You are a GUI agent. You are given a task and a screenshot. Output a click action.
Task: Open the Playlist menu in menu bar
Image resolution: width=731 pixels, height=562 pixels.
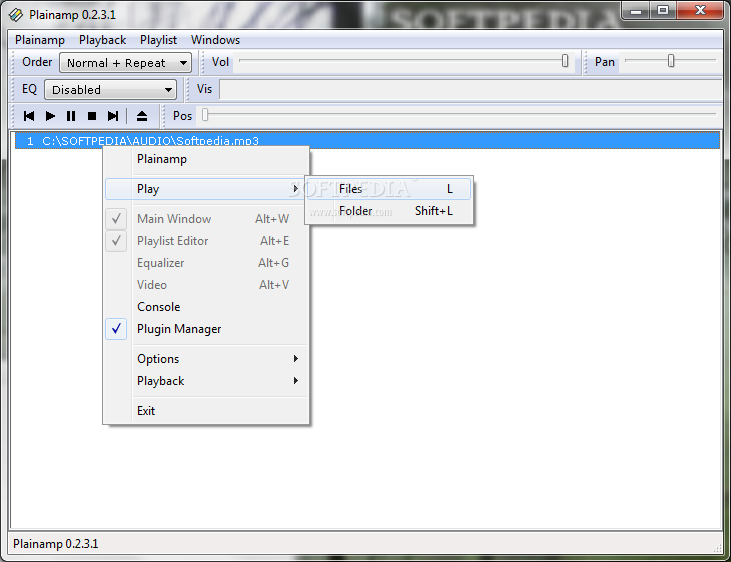pyautogui.click(x=159, y=40)
